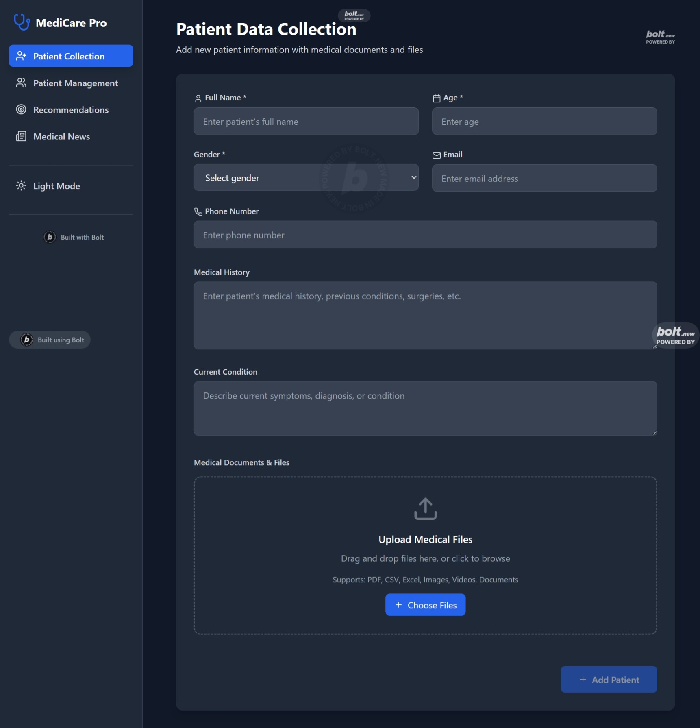
Task: Click the Medical News newspaper icon
Action: [21, 137]
